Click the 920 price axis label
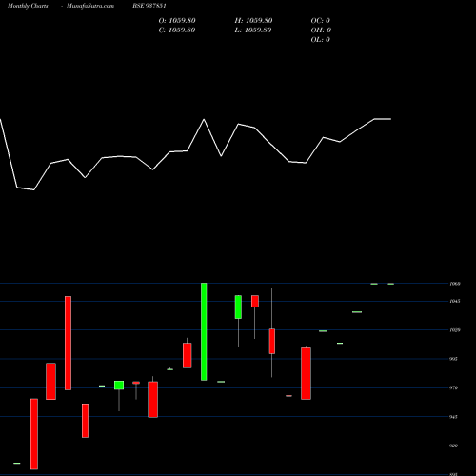 [454, 446]
